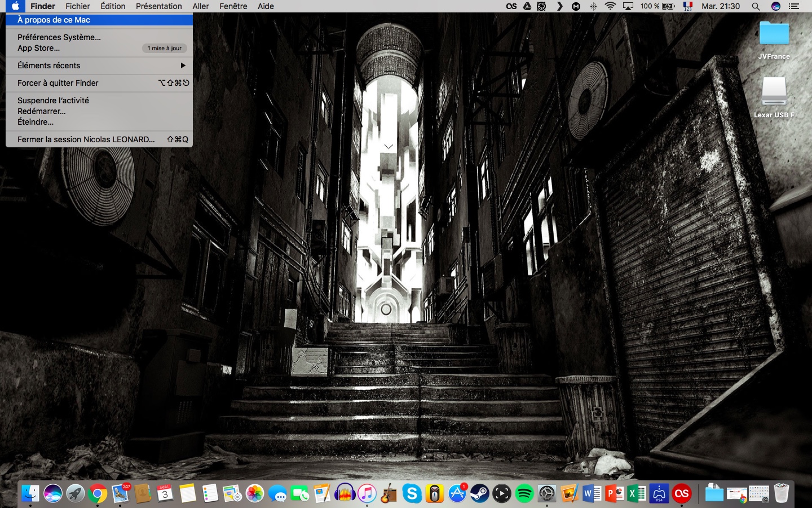Viewport: 812px width, 508px height.
Task: Open Steam in the Dock
Action: tap(480, 494)
